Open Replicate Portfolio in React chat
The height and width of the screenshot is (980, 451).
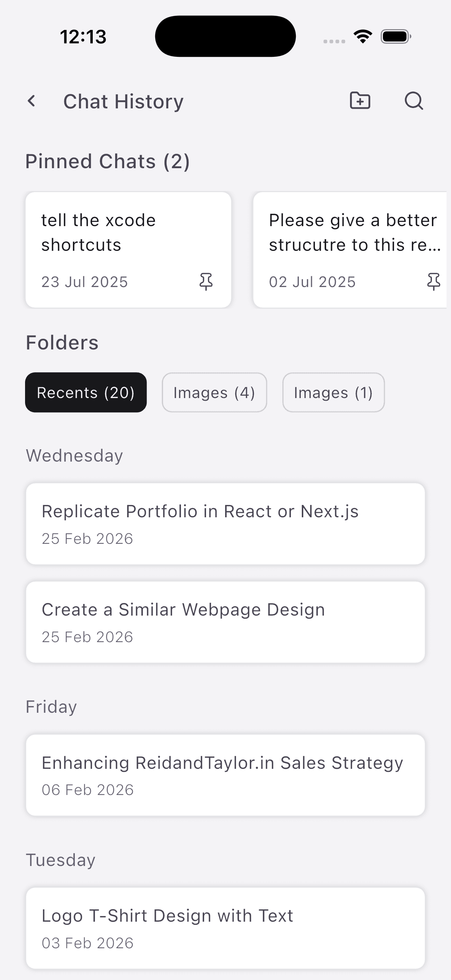225,524
